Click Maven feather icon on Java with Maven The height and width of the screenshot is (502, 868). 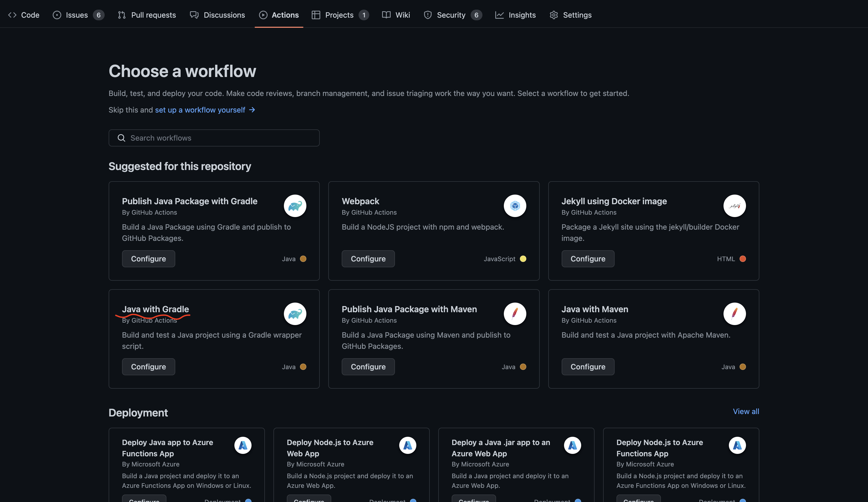[735, 314]
